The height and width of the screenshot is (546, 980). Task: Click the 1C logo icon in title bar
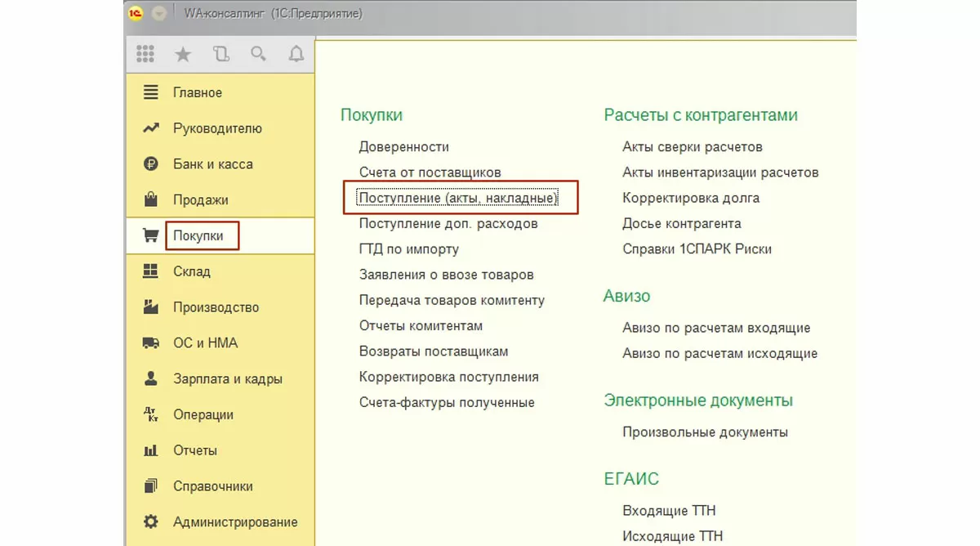(136, 13)
